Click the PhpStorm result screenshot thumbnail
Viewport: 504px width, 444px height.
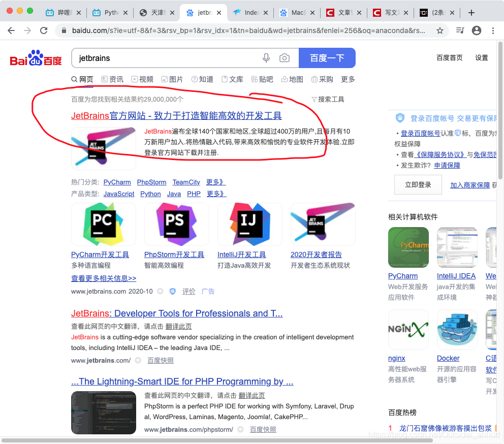pyautogui.click(x=104, y=413)
